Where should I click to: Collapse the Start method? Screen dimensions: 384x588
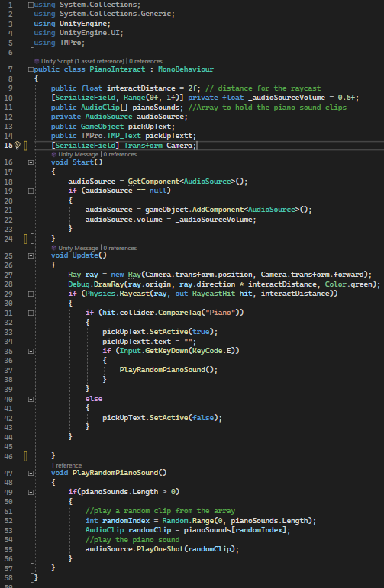point(31,162)
